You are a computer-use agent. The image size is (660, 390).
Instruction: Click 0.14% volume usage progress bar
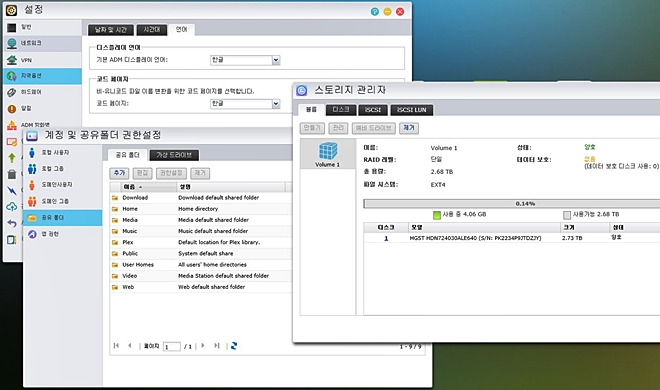pyautogui.click(x=511, y=204)
